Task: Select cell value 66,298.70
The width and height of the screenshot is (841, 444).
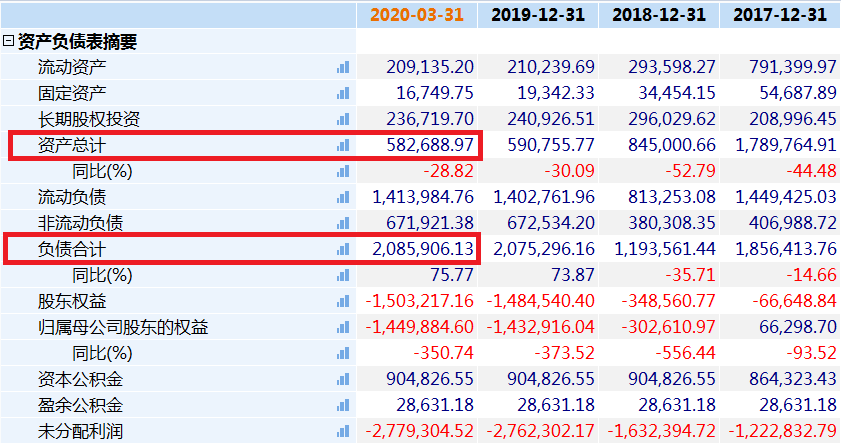Action: 798,327
